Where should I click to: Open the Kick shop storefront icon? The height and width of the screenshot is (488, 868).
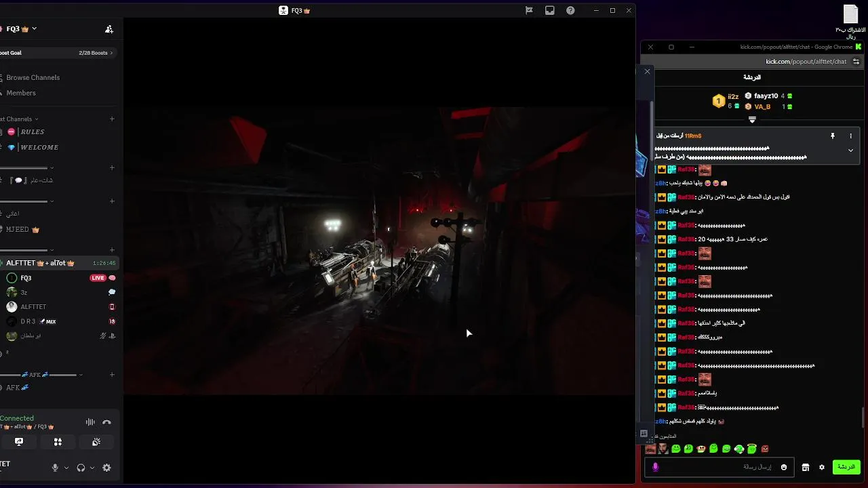806,467
